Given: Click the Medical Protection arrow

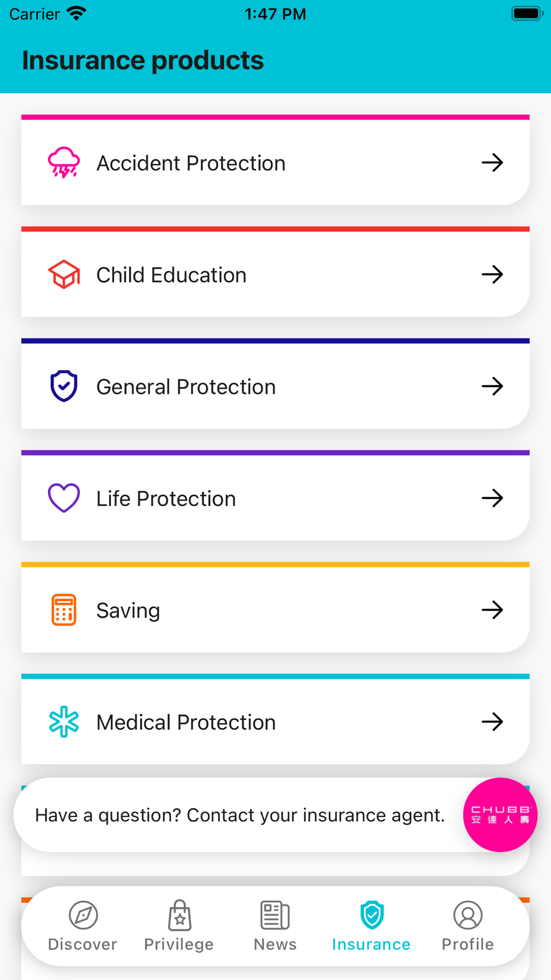Looking at the screenshot, I should point(492,721).
